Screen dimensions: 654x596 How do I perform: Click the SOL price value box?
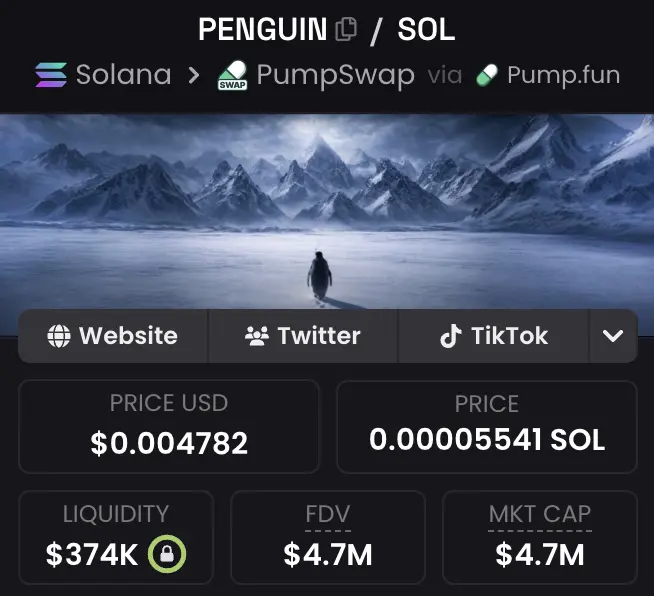click(x=486, y=426)
